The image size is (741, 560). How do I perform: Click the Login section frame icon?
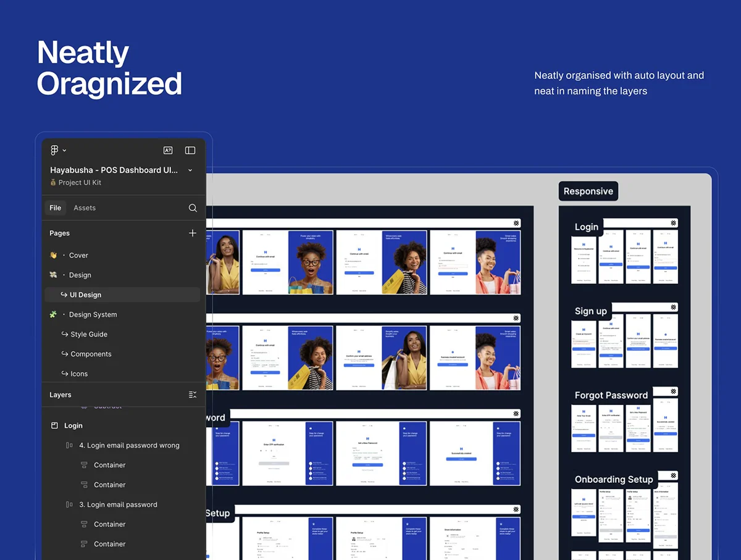(x=54, y=425)
